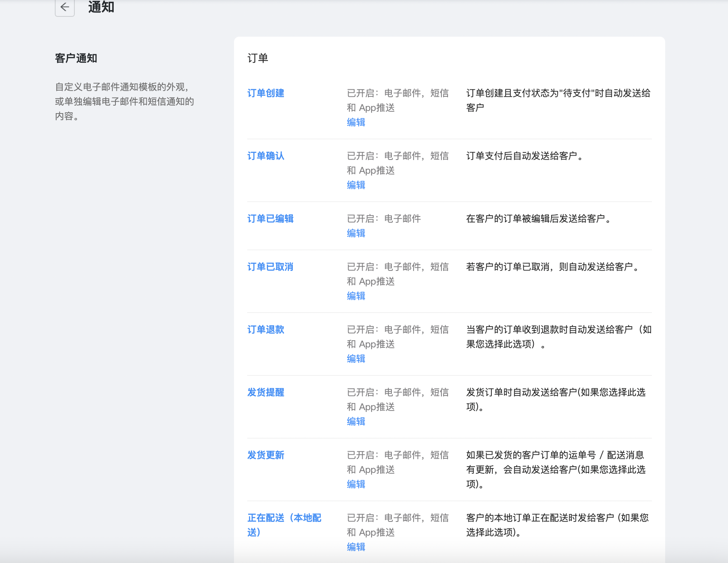Select the 客户通知 section heading
This screenshot has width=728, height=563.
tap(76, 58)
